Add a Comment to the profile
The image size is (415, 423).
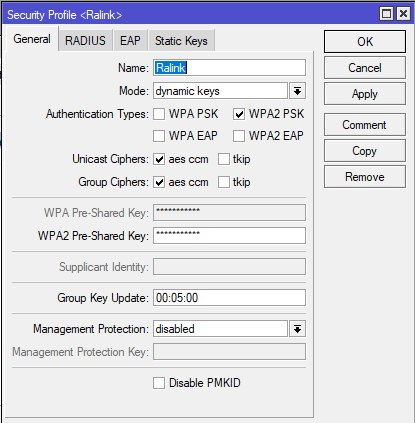click(365, 125)
